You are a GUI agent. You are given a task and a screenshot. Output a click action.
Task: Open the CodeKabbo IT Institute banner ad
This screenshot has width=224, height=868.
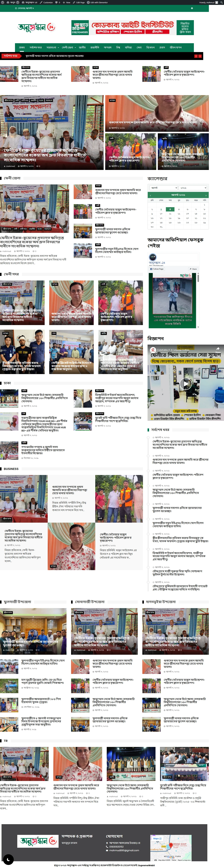[x=133, y=28]
